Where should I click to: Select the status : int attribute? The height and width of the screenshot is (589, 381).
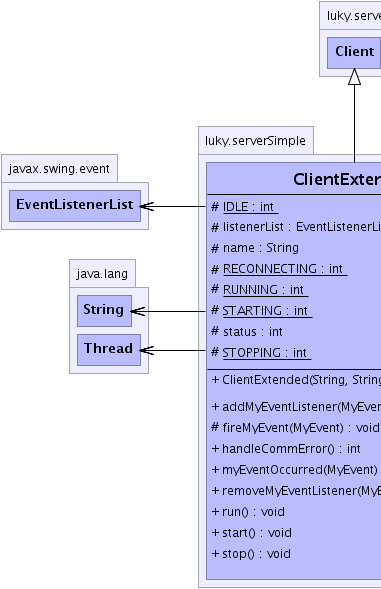tap(247, 332)
